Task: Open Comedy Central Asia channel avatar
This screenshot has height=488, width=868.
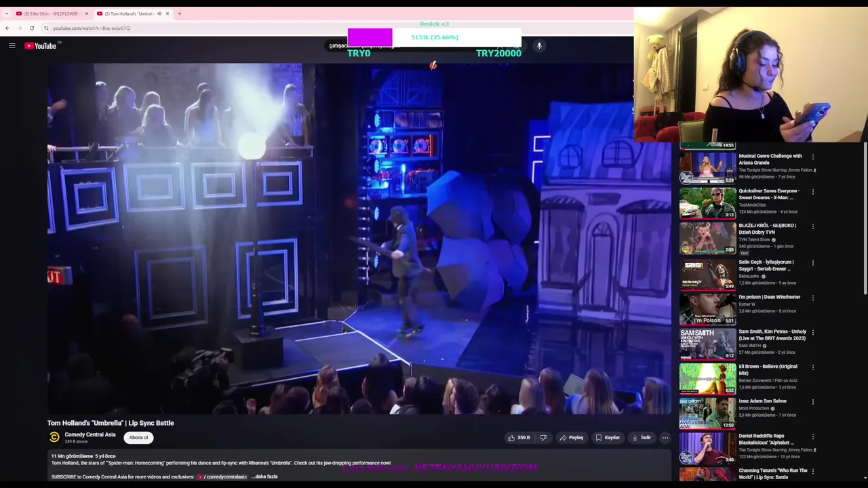Action: pyautogui.click(x=54, y=438)
